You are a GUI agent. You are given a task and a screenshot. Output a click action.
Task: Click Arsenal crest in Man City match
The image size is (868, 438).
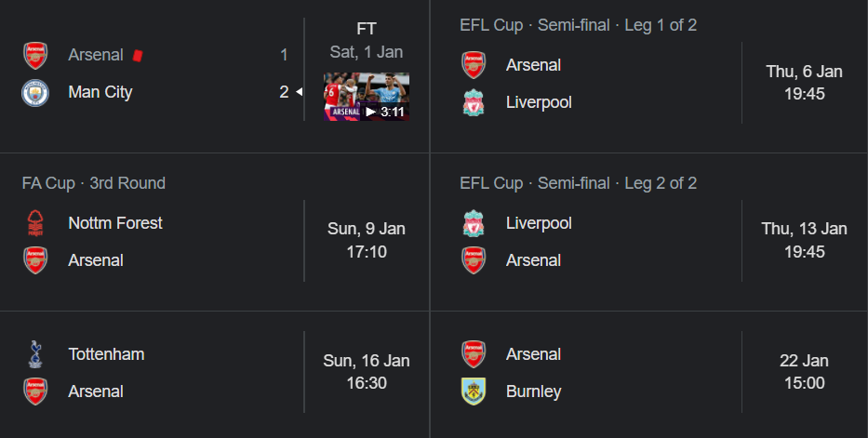35,55
